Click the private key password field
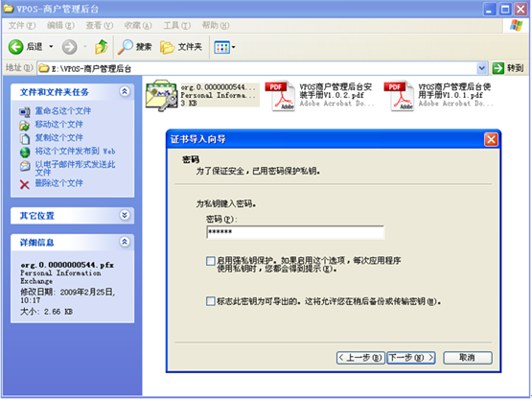 [x=295, y=232]
